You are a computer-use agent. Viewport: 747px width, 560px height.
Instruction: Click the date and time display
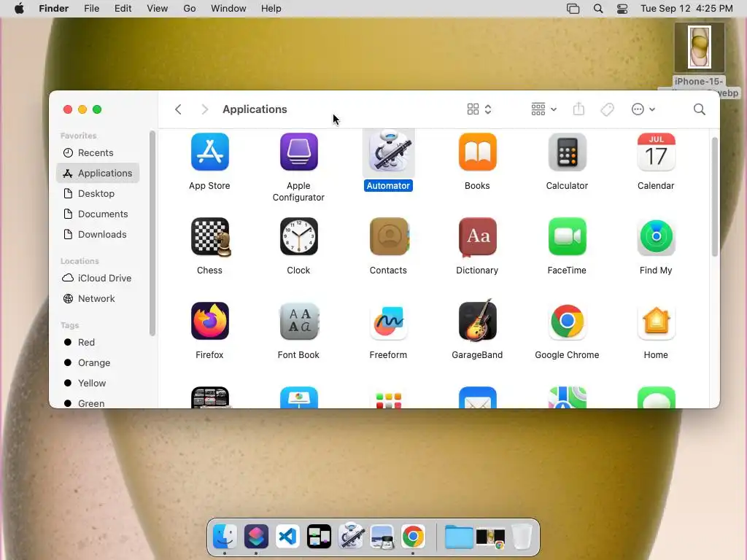[686, 9]
